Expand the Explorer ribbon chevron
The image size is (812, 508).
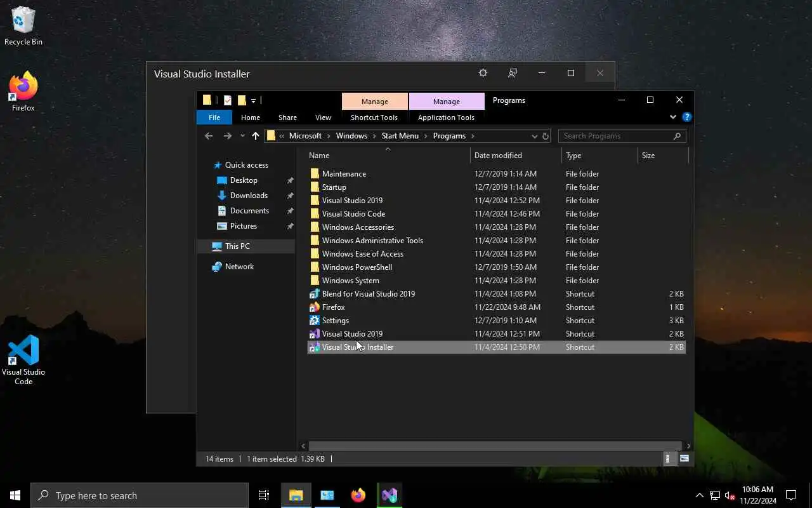pyautogui.click(x=673, y=117)
